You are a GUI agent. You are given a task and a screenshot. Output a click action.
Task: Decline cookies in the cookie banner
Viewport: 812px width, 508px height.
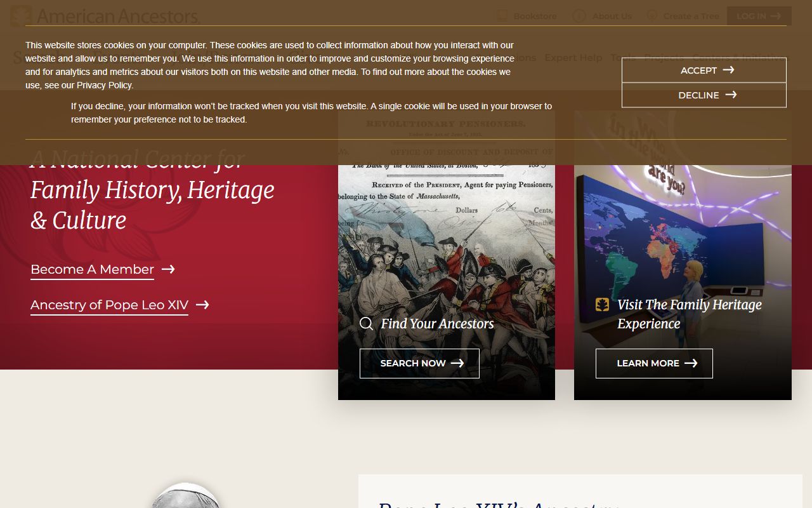[x=704, y=95]
